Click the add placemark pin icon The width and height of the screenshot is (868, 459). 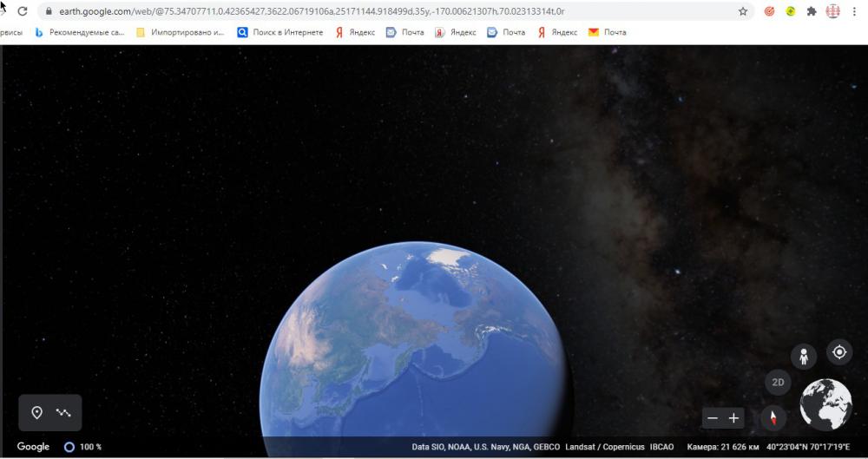[x=37, y=412]
